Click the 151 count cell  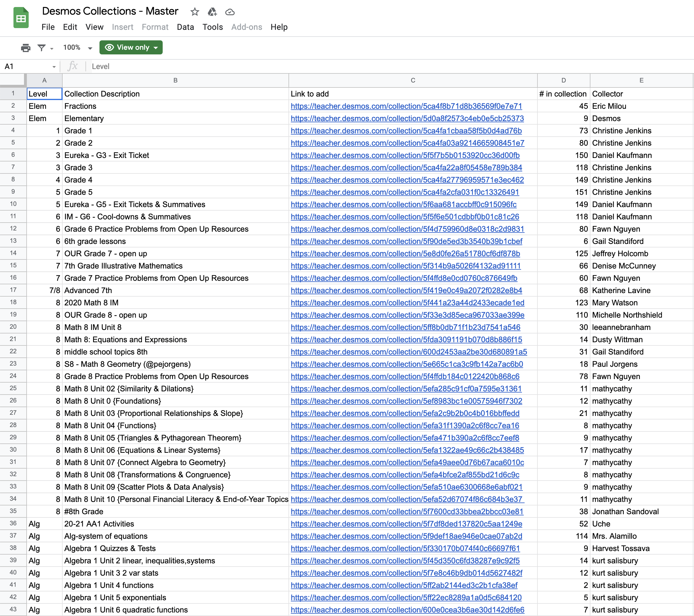coord(564,192)
